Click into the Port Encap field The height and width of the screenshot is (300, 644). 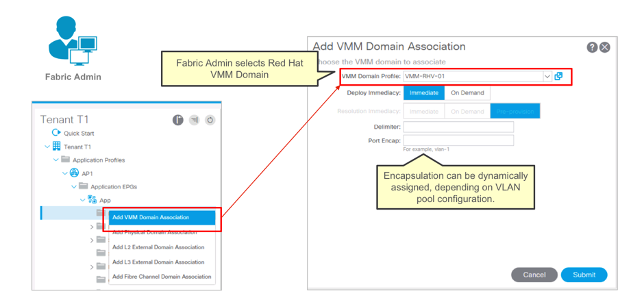click(x=458, y=140)
